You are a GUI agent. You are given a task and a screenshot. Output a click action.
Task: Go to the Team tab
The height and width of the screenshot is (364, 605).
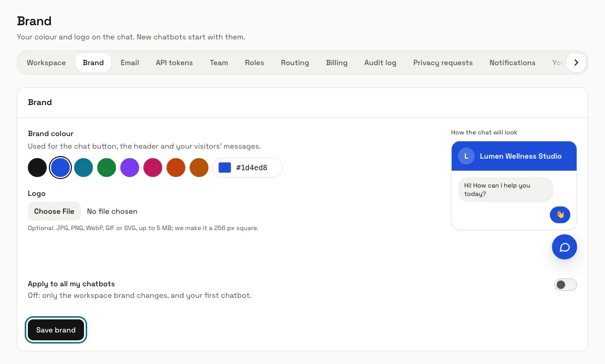pos(219,63)
